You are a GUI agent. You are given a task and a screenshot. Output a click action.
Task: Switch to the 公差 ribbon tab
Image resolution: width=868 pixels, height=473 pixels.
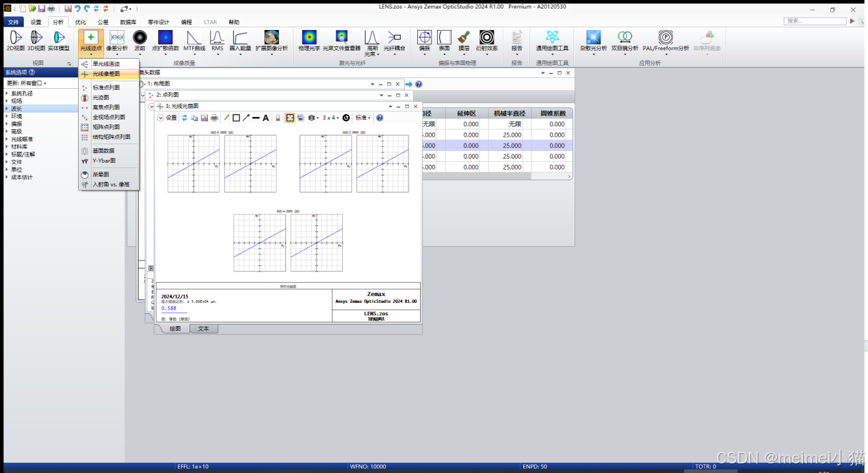[103, 22]
